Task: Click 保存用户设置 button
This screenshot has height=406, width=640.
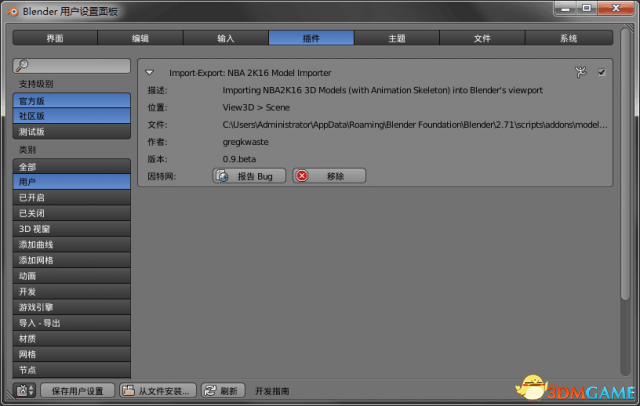Action: tap(78, 390)
